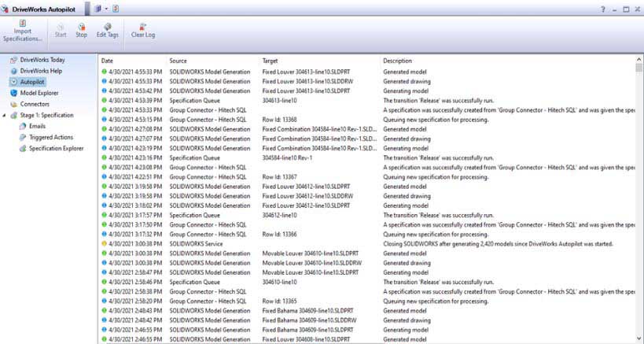The height and width of the screenshot is (344, 644).
Task: Select 'Fixed Louver 304613-line10.SLDDRW' target
Action: point(307,81)
